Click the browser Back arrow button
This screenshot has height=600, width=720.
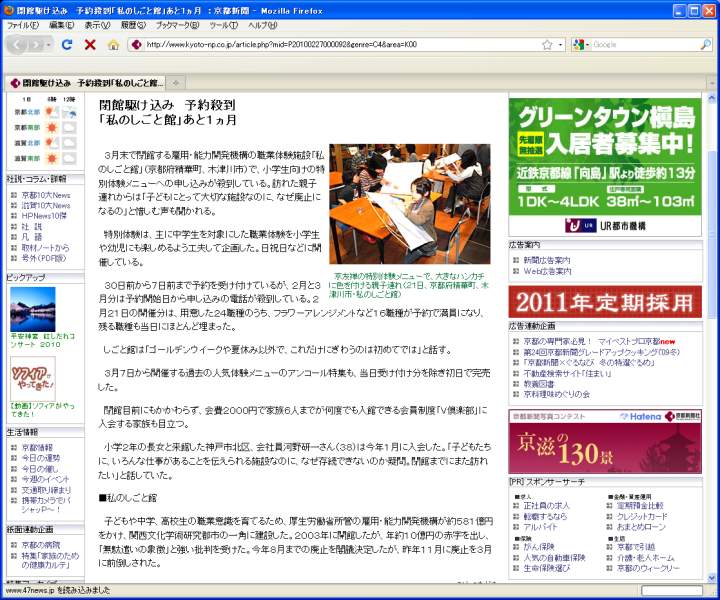pyautogui.click(x=17, y=44)
